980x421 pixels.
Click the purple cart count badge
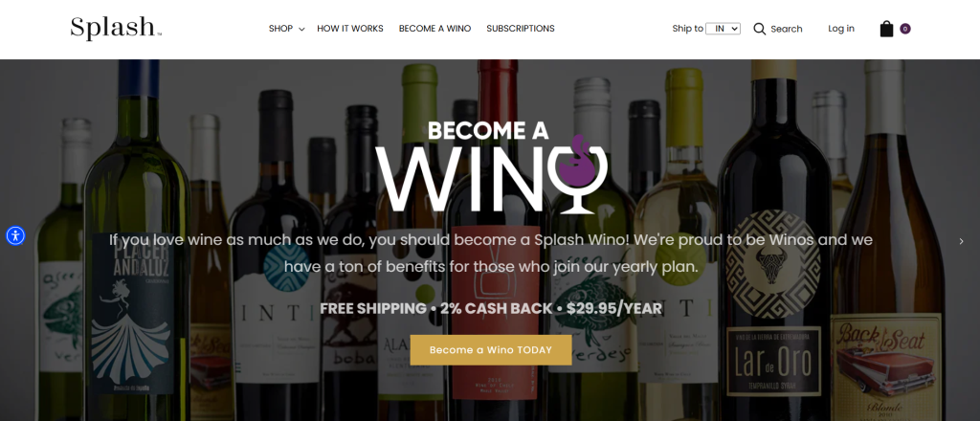point(905,29)
